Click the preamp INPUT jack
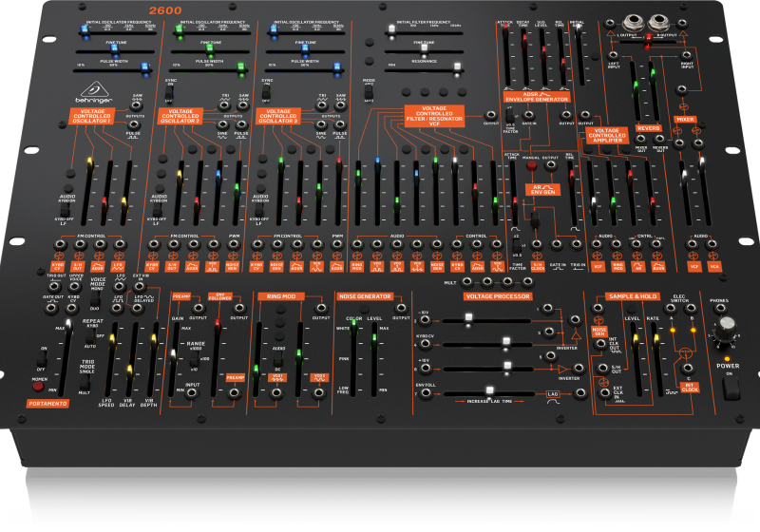The image size is (760, 532). [192, 393]
